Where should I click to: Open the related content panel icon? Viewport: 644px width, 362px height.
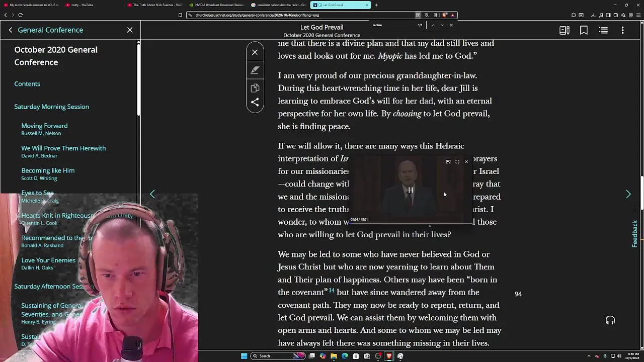tap(565, 31)
